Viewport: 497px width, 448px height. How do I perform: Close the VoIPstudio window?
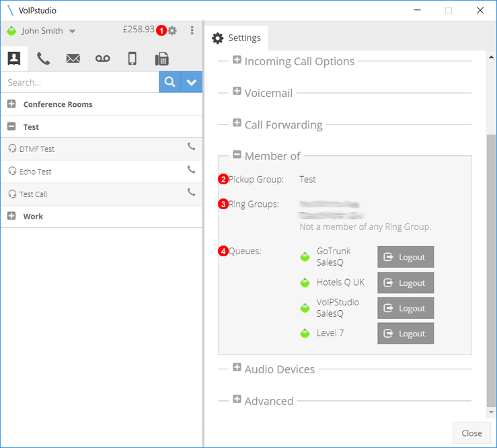point(480,10)
